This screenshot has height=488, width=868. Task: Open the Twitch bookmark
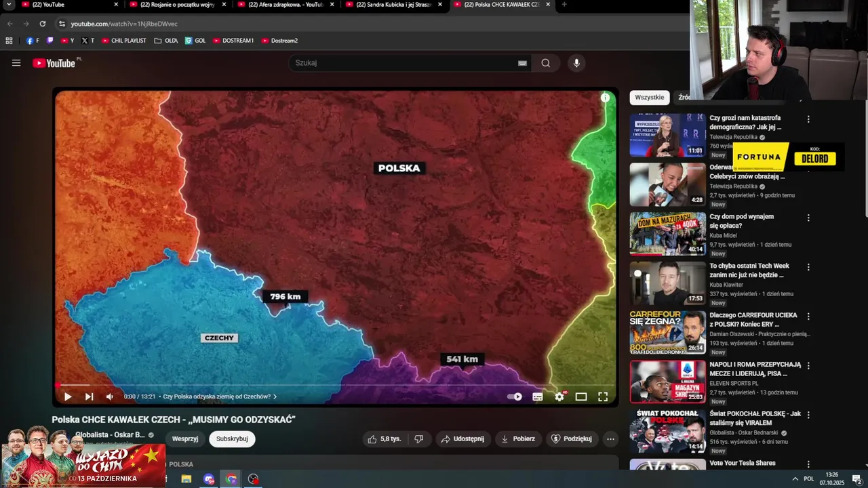pyautogui.click(x=50, y=41)
